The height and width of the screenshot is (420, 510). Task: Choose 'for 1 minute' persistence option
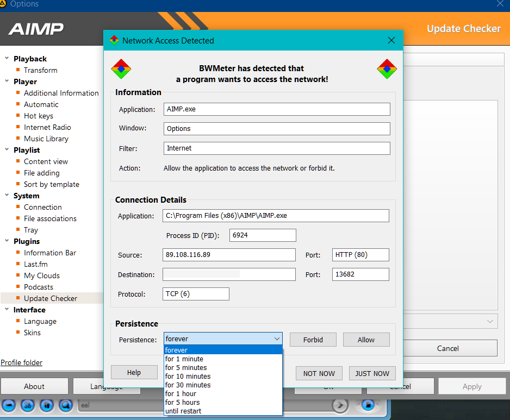click(x=223, y=359)
